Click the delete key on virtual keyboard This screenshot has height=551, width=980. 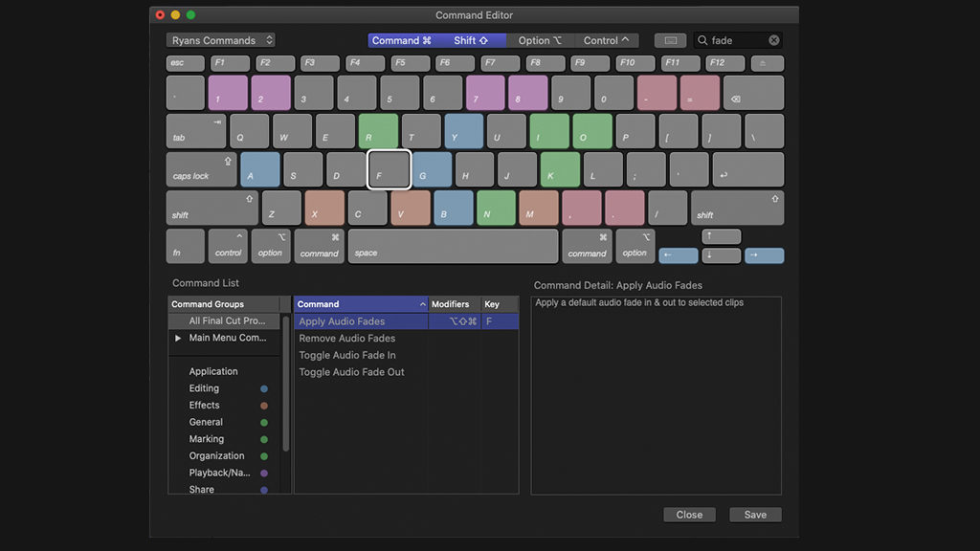coord(753,94)
